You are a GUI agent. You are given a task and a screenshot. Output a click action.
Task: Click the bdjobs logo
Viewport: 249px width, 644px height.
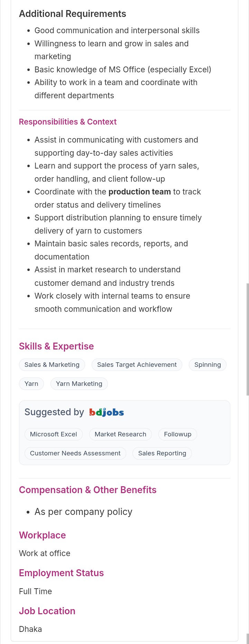[x=107, y=412]
